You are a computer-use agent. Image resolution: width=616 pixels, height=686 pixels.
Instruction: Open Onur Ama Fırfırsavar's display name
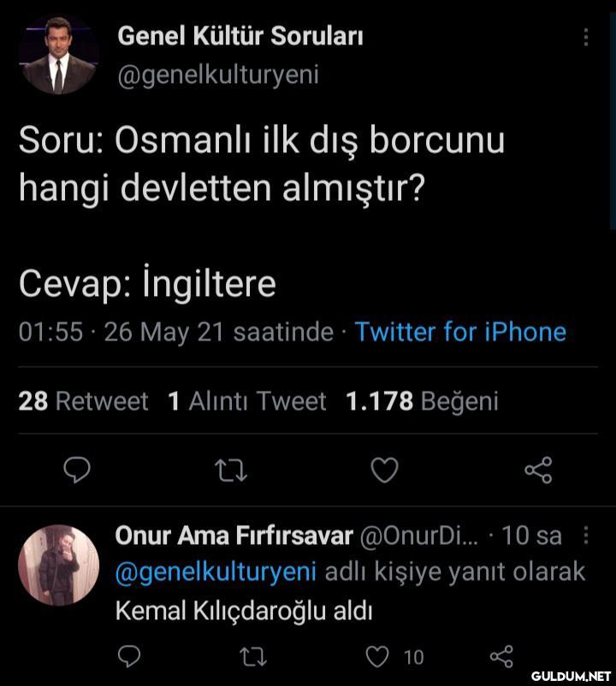234,535
